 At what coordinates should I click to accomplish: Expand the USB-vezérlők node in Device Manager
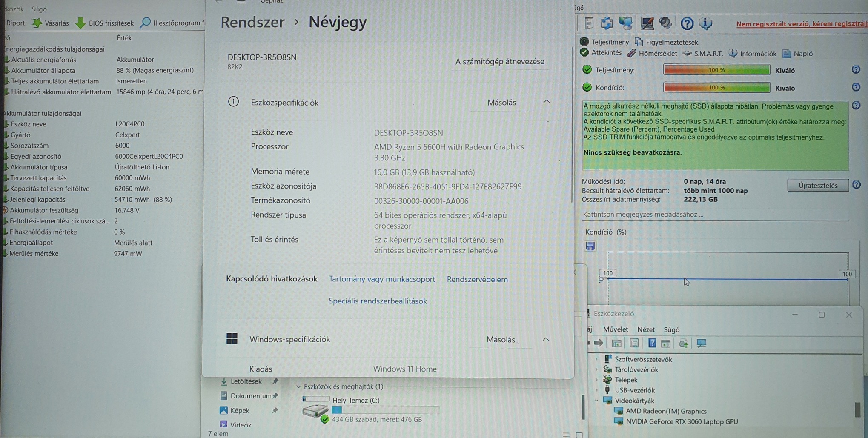(596, 390)
